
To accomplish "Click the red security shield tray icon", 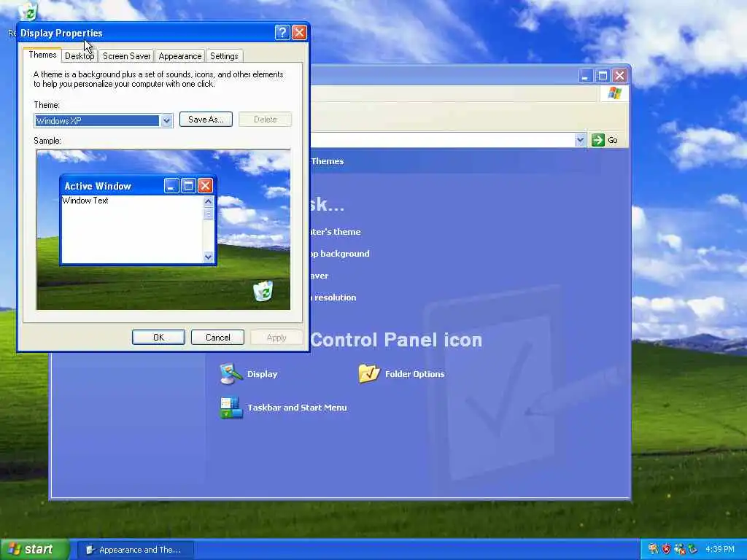I will click(x=666, y=549).
